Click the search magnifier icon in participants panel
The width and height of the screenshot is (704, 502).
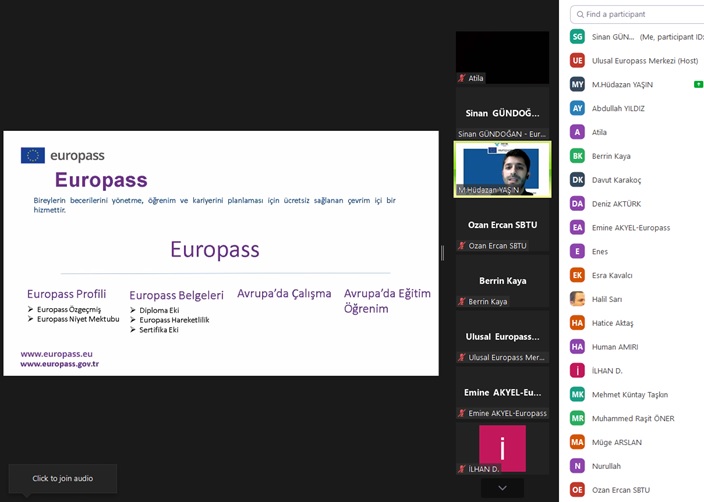pos(579,14)
